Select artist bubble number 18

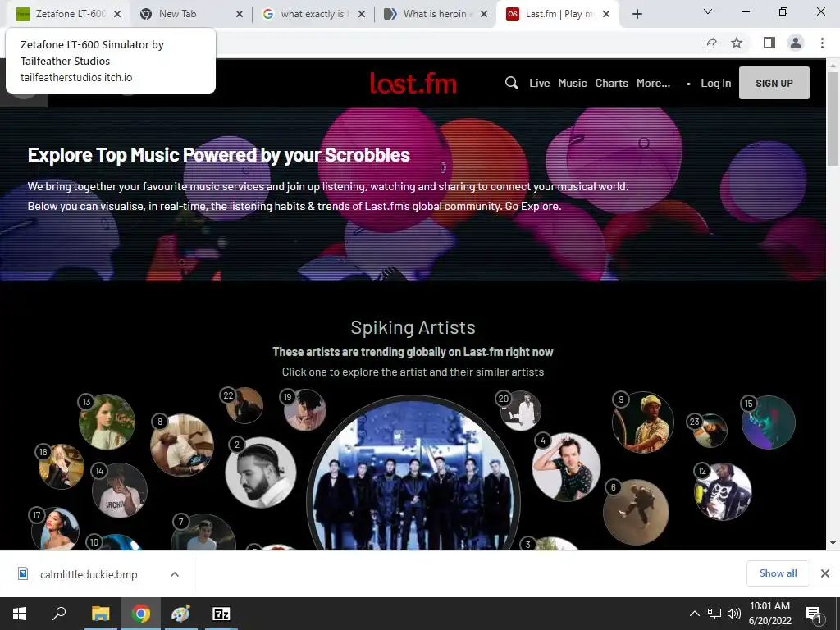[61, 466]
